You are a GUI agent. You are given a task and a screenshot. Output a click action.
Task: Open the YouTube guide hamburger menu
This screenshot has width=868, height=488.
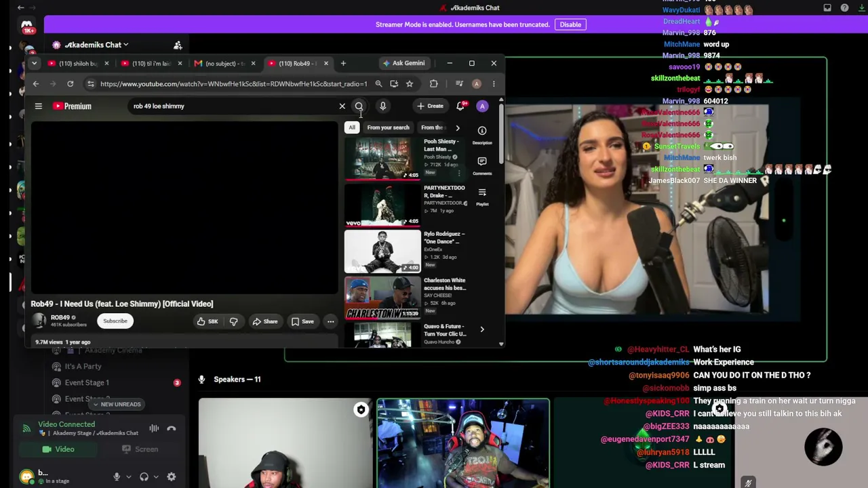39,106
